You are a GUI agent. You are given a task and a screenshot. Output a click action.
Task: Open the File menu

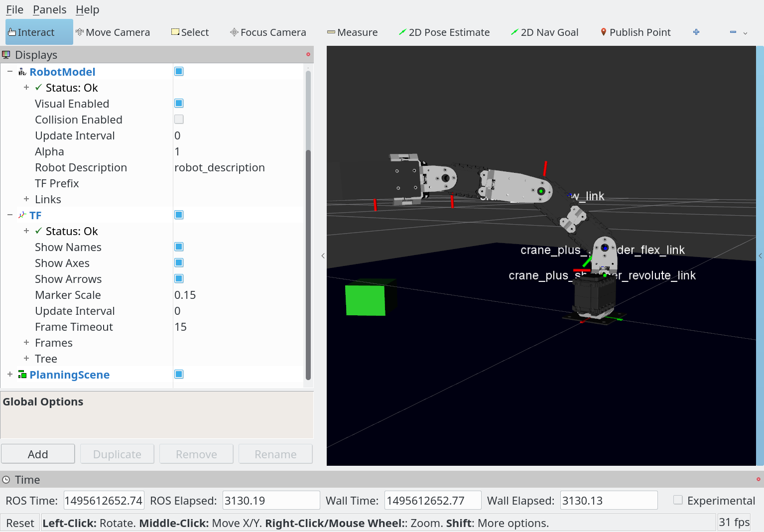(x=14, y=9)
